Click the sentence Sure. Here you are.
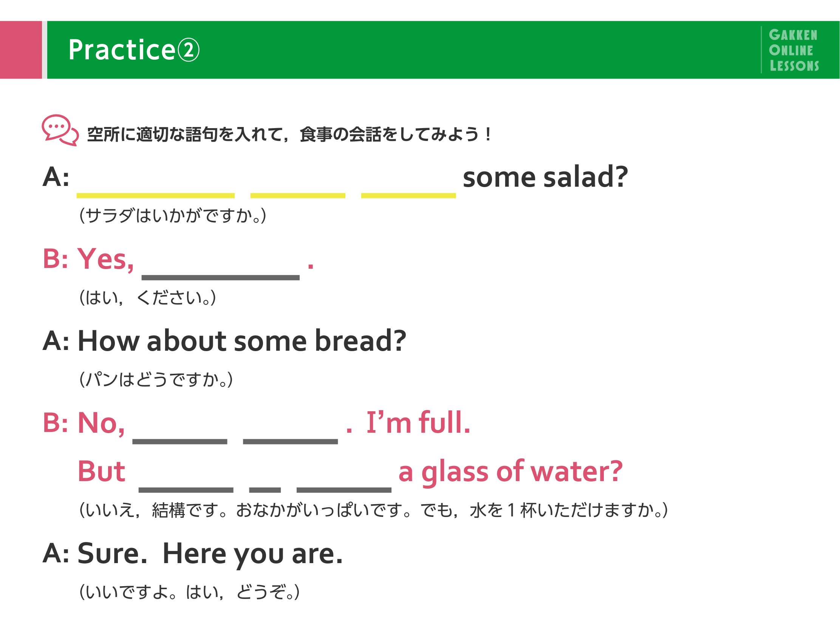 210,554
